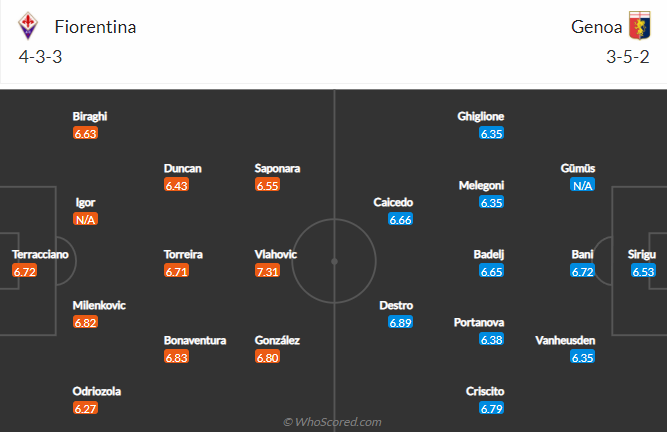Click Igor's N/A rating badge

click(x=85, y=219)
